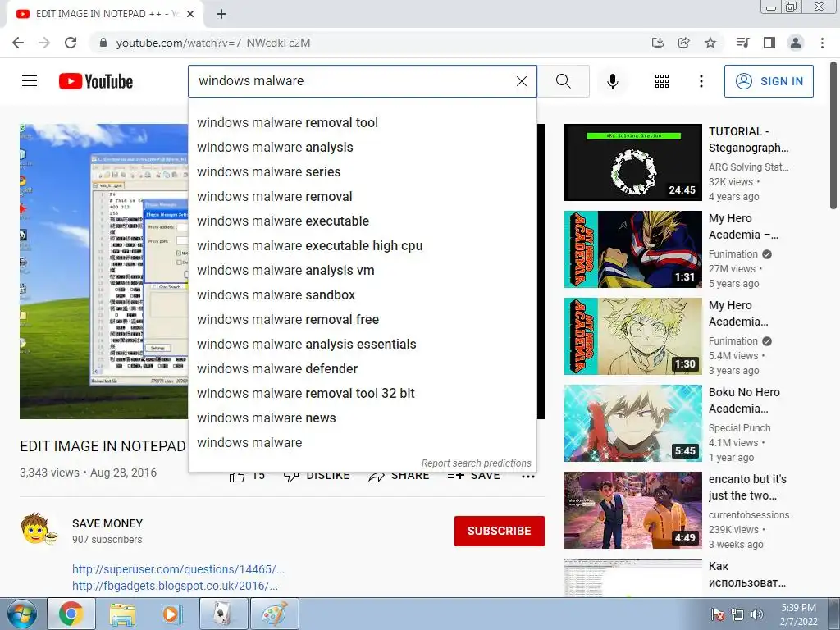Screen dimensions: 840x630
Task: Close the EDIT IMAGE IN NOTEPAD++ tab
Action: click(190, 14)
